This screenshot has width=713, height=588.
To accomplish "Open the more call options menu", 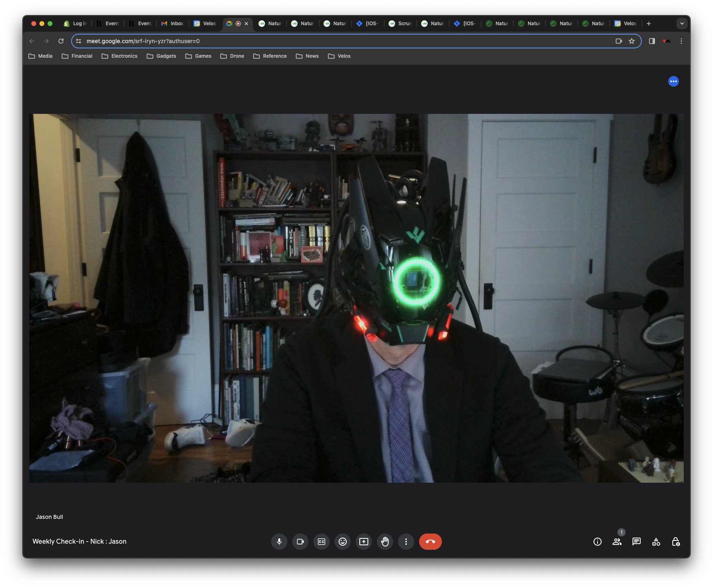I will tap(406, 541).
